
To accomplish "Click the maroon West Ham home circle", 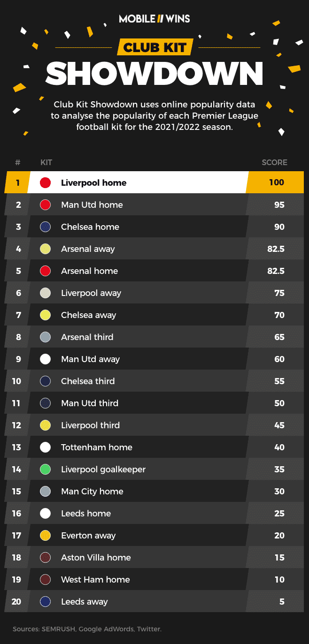I will click(46, 580).
